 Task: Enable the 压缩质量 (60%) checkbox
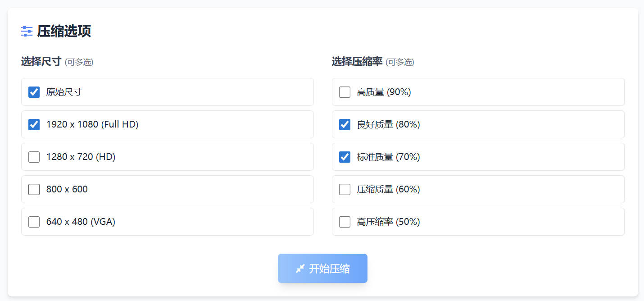click(345, 190)
